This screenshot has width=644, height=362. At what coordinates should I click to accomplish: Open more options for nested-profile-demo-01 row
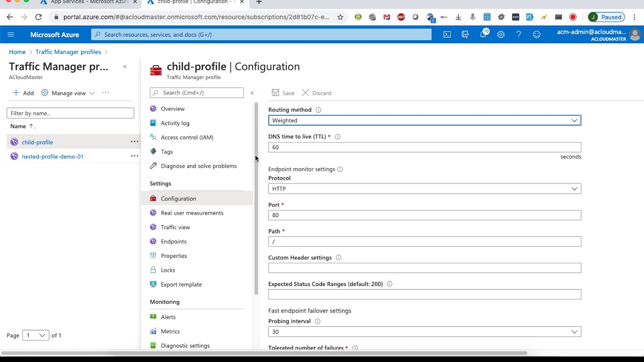click(x=134, y=156)
